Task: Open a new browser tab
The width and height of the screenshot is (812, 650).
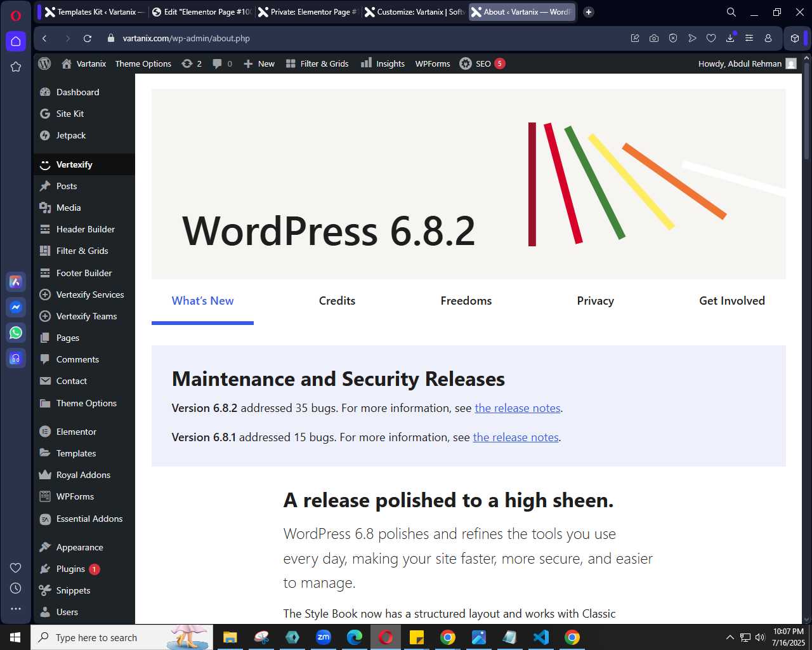Action: pyautogui.click(x=589, y=12)
